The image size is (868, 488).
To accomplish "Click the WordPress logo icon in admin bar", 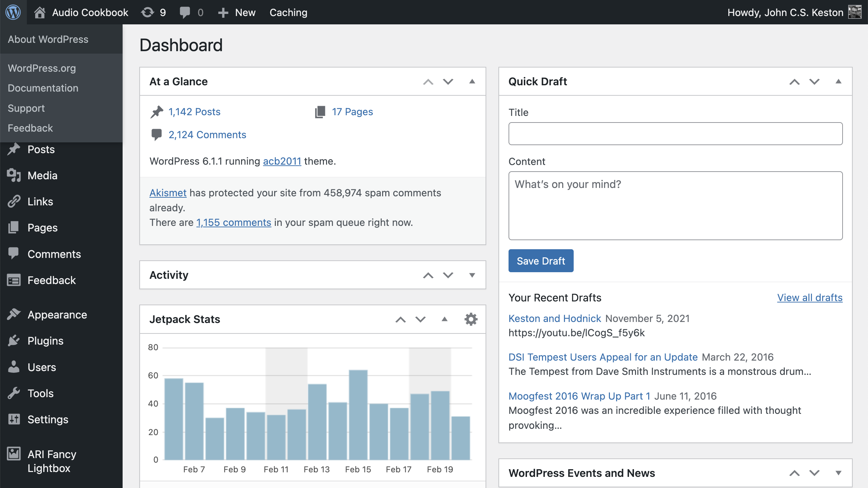I will point(13,12).
